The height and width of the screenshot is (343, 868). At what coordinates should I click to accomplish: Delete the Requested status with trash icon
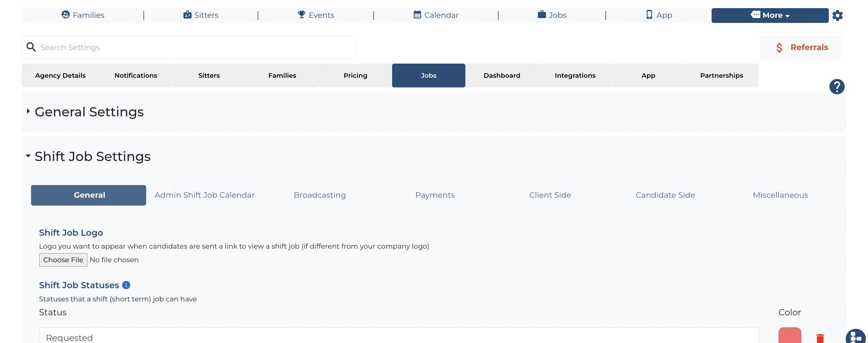point(820,338)
